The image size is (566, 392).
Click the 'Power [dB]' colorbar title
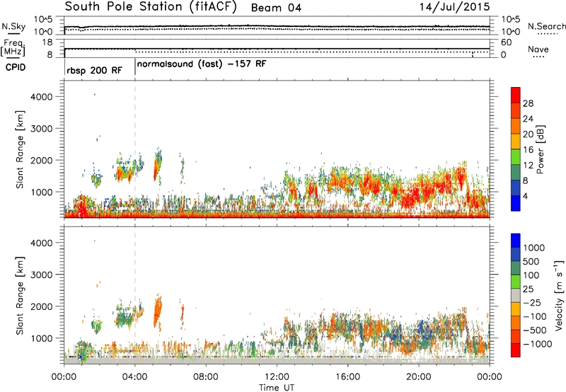coord(541,149)
